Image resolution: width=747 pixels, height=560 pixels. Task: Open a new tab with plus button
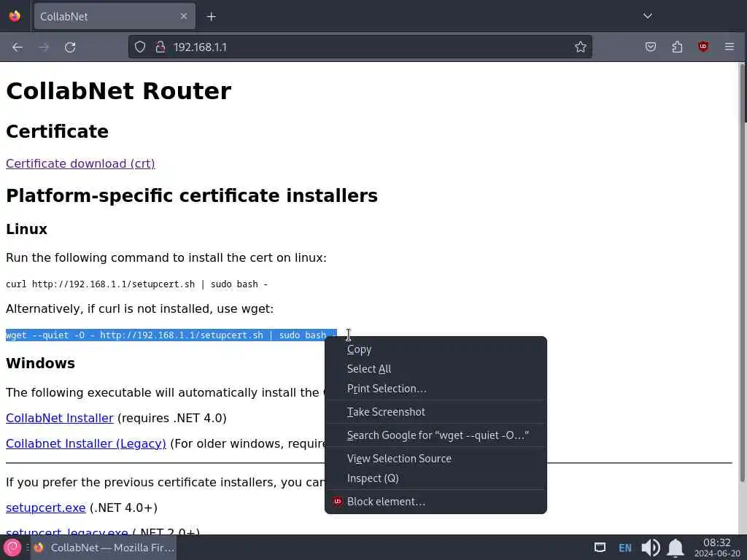click(211, 17)
